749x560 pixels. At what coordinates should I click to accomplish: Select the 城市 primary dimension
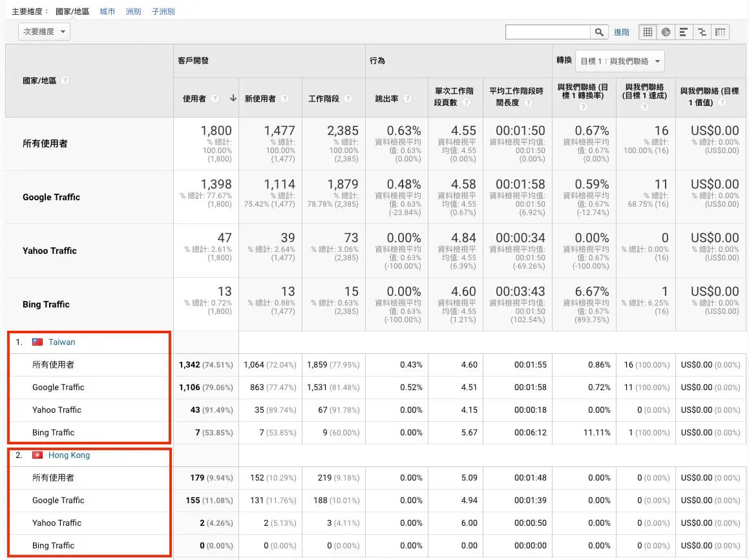(107, 12)
